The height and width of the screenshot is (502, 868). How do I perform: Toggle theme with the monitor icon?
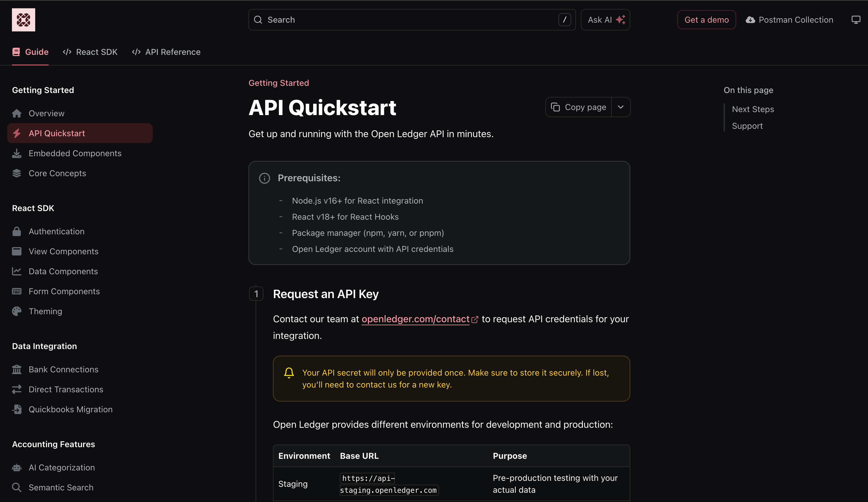click(x=856, y=20)
